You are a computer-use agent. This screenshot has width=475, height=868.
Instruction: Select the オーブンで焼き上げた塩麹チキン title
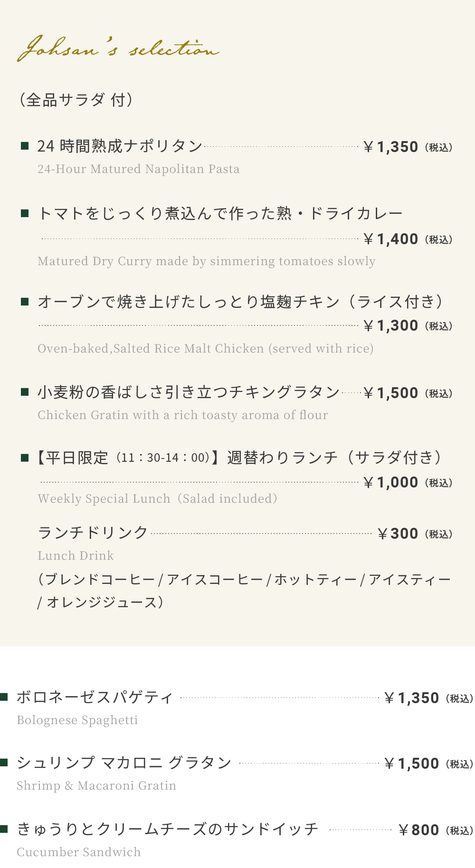point(240,302)
